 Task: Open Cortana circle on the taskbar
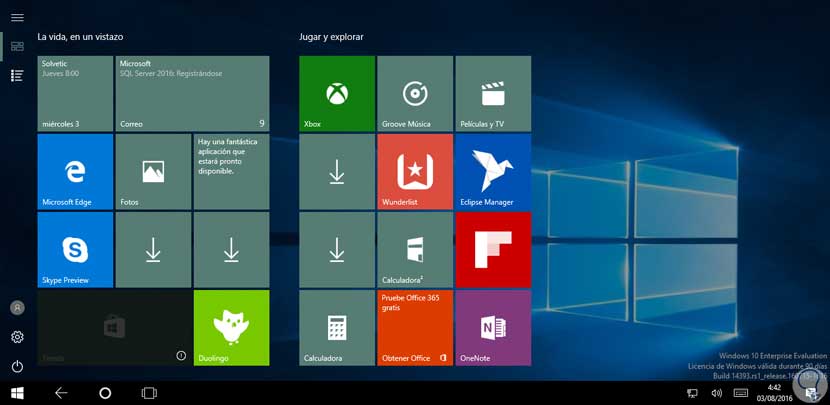pyautogui.click(x=105, y=393)
